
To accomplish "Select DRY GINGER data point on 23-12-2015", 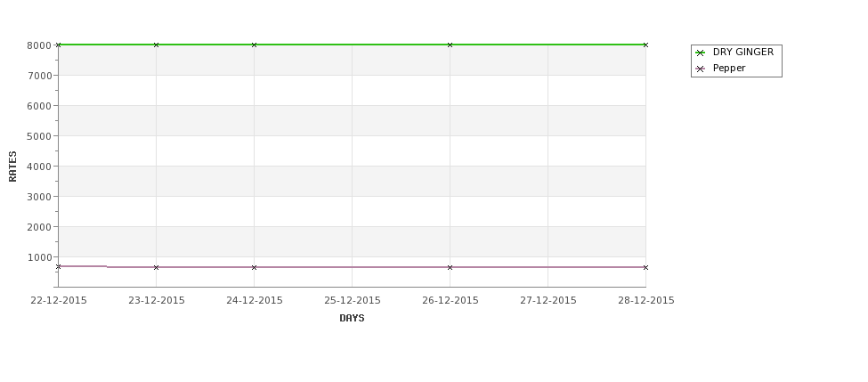I will tap(156, 45).
